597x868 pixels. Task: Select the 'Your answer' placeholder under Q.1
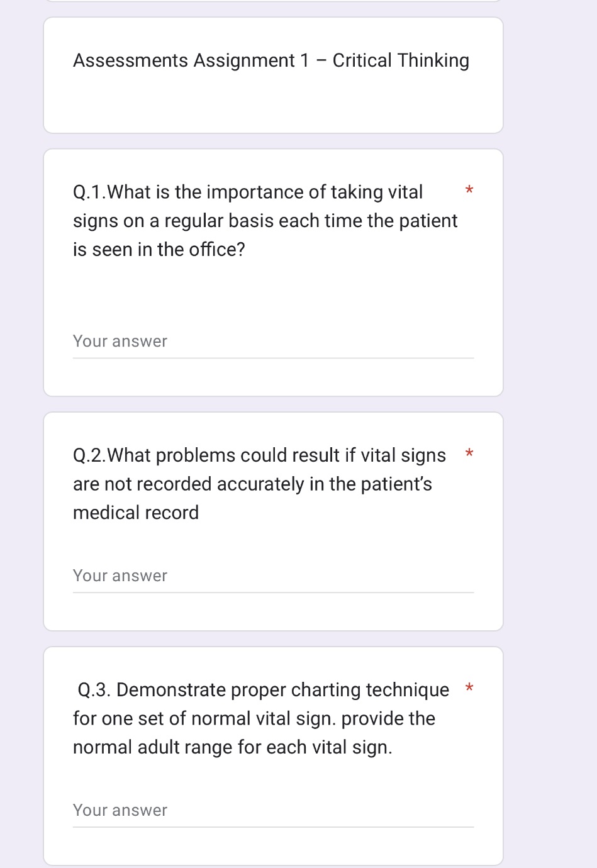(120, 341)
